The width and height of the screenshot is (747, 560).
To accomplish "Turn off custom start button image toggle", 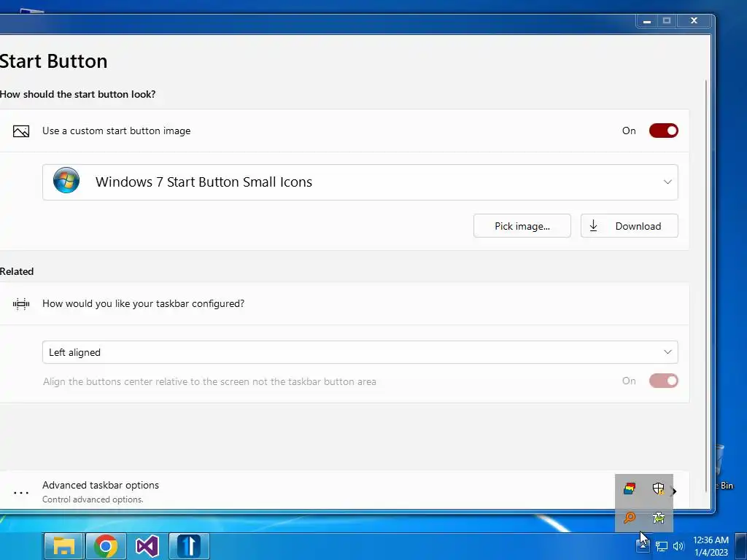I will pyautogui.click(x=663, y=131).
